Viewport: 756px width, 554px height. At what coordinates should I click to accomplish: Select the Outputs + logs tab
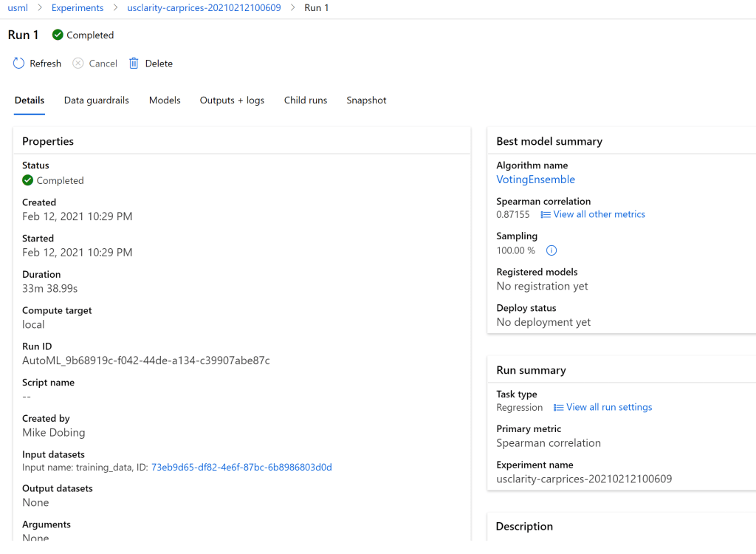pyautogui.click(x=232, y=100)
